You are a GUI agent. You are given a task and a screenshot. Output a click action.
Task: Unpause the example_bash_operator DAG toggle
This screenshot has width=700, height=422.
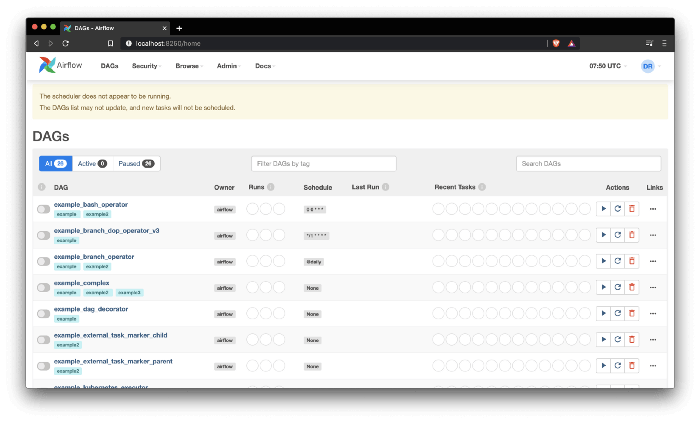[43, 209]
